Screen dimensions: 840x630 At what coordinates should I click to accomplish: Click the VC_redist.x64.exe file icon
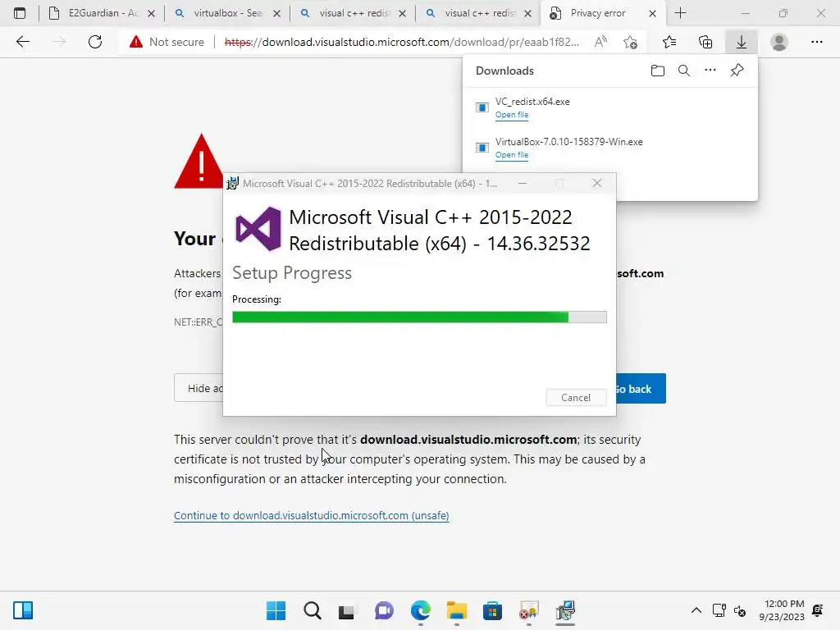pyautogui.click(x=482, y=107)
